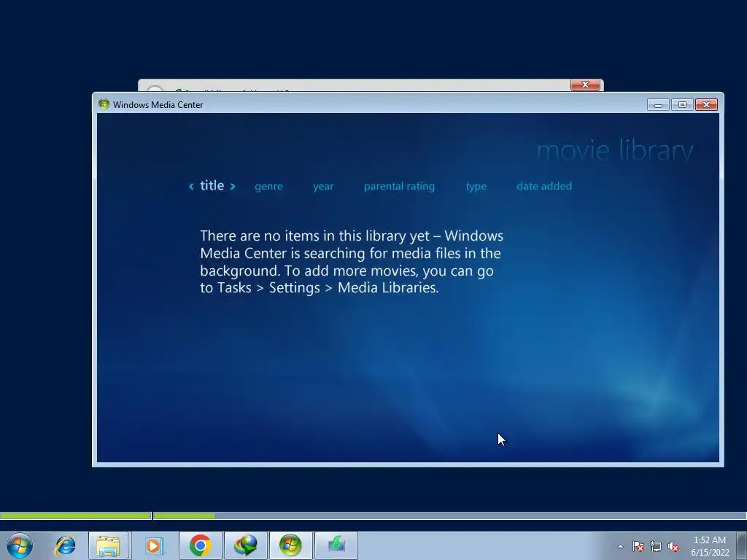Open Google Chrome from the taskbar
The image size is (747, 560).
(200, 545)
